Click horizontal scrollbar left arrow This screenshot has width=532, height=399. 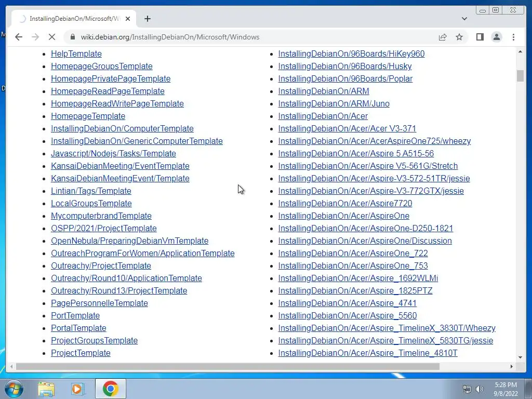[11, 366]
